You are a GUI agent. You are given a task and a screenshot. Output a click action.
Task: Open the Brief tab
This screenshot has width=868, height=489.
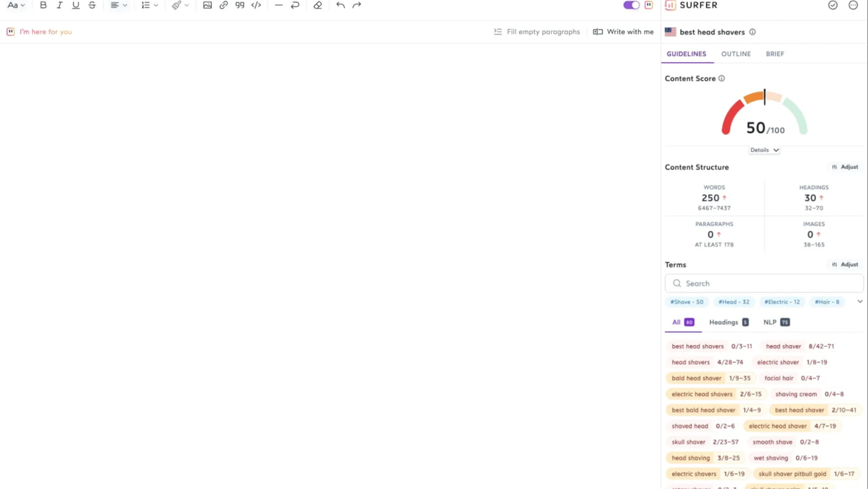coord(774,54)
